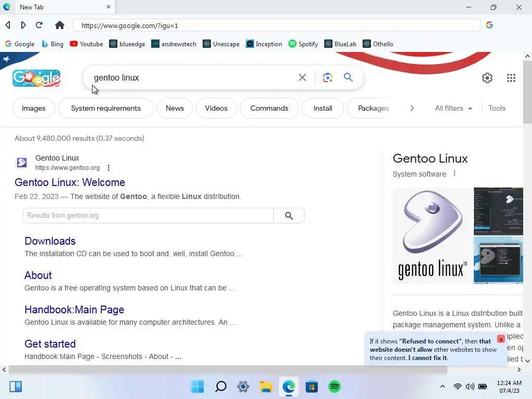The image size is (532, 399).
Task: Open the Tools search option
Action: (497, 108)
